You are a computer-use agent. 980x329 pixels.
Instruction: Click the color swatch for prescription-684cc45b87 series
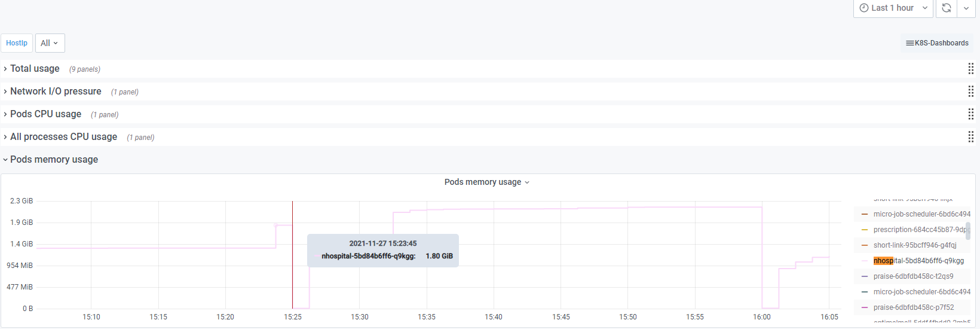tap(864, 230)
